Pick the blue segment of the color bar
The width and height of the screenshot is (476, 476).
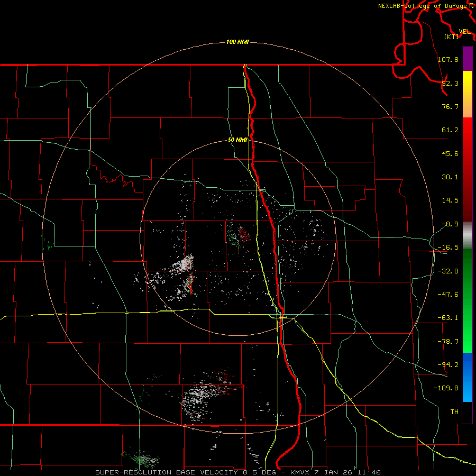point(467,377)
